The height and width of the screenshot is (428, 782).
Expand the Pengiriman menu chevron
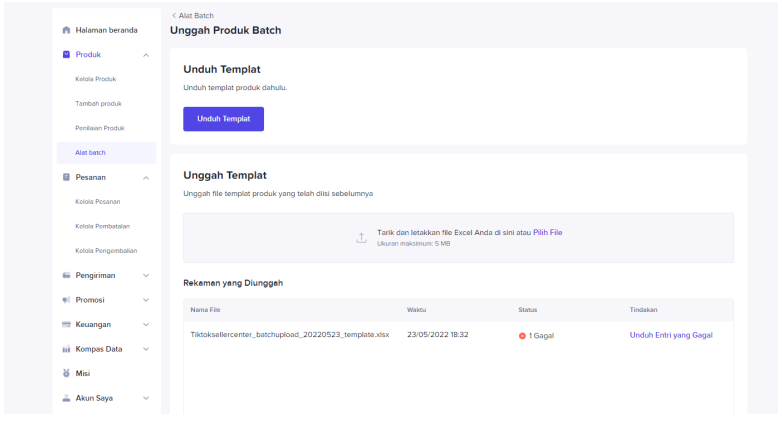click(146, 275)
